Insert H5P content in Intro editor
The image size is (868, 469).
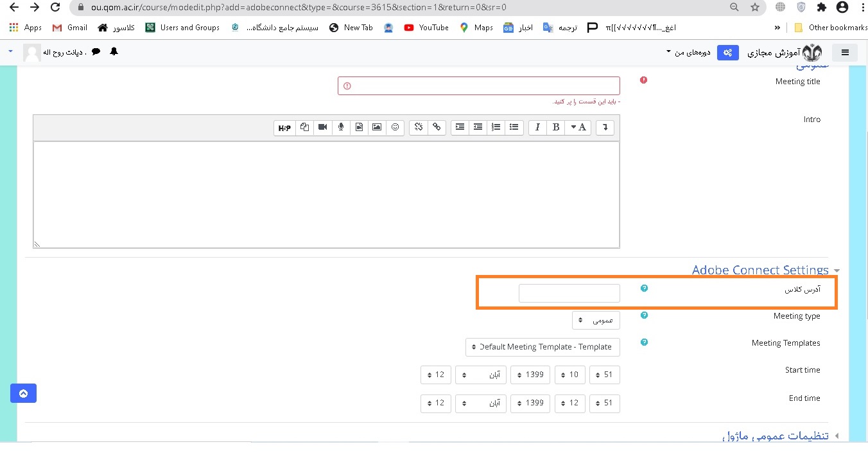coord(284,127)
